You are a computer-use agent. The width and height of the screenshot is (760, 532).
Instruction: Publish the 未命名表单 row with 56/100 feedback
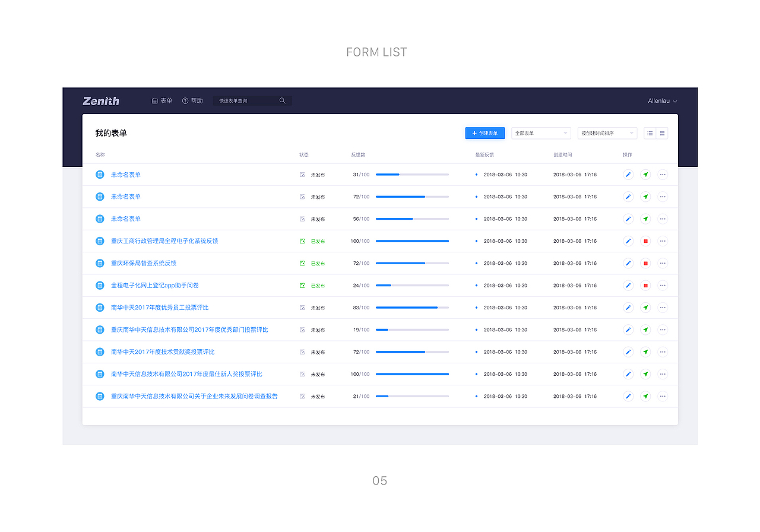(x=645, y=219)
